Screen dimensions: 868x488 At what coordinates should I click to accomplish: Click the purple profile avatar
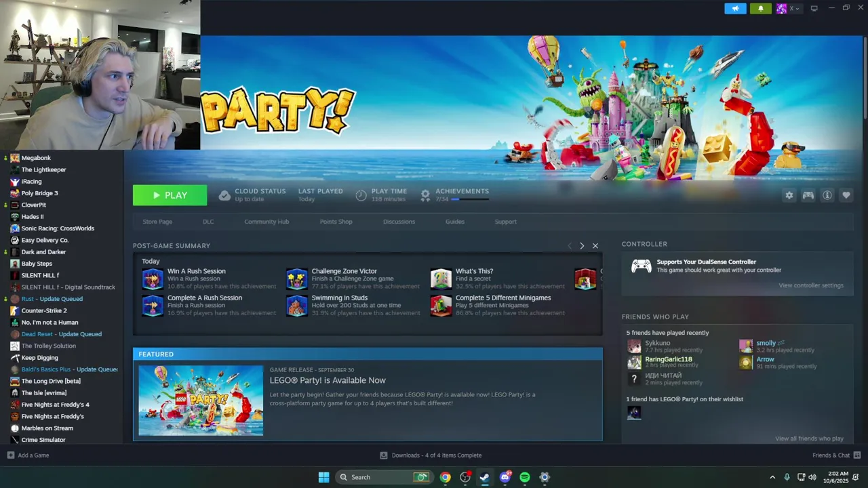[x=781, y=8]
